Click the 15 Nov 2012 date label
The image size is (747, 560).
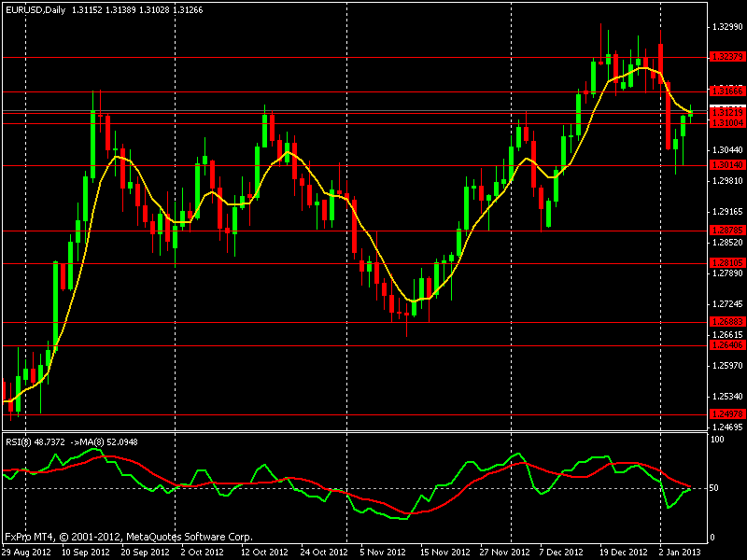[445, 553]
